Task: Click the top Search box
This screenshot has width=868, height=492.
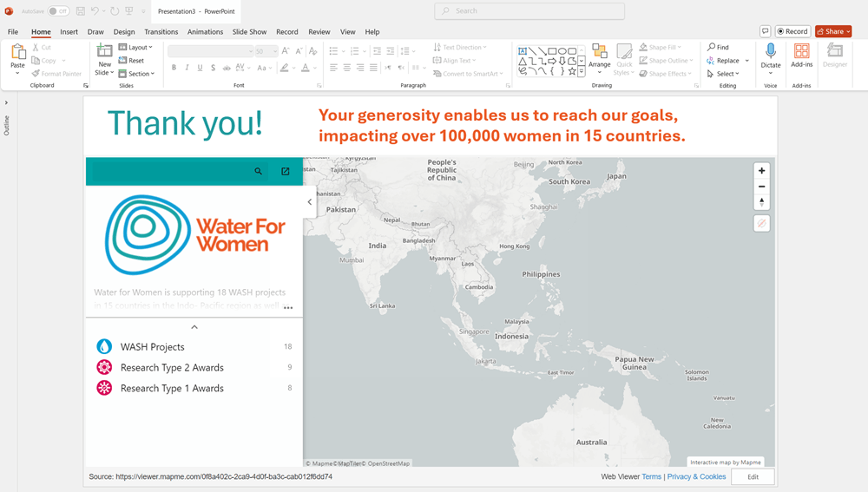Action: tap(529, 11)
